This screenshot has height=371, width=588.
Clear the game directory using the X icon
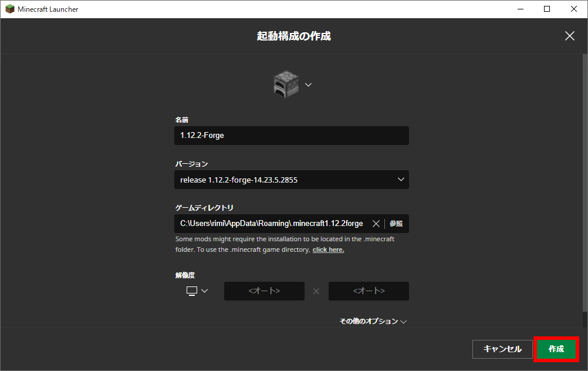(376, 223)
